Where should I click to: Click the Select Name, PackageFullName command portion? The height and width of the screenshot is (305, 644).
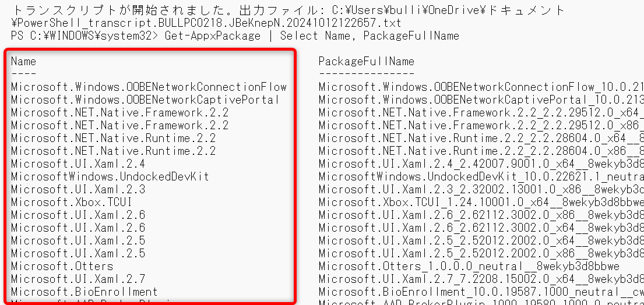[369, 36]
